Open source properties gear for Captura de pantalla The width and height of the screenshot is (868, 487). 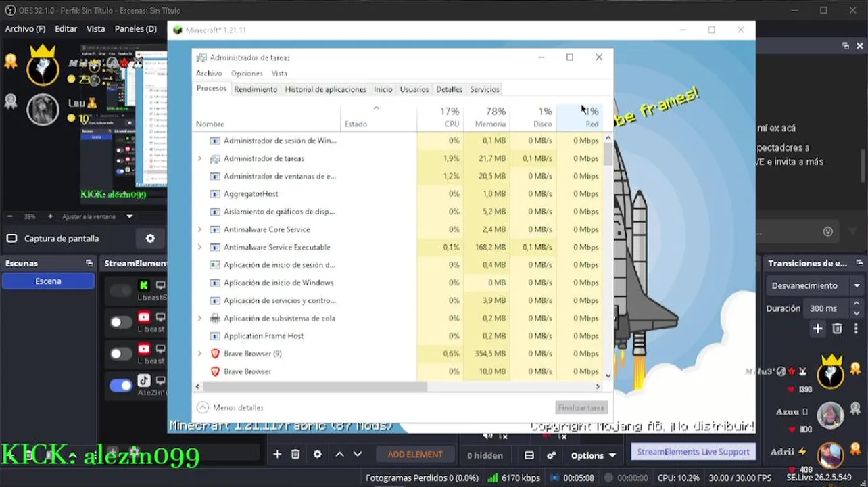click(150, 239)
